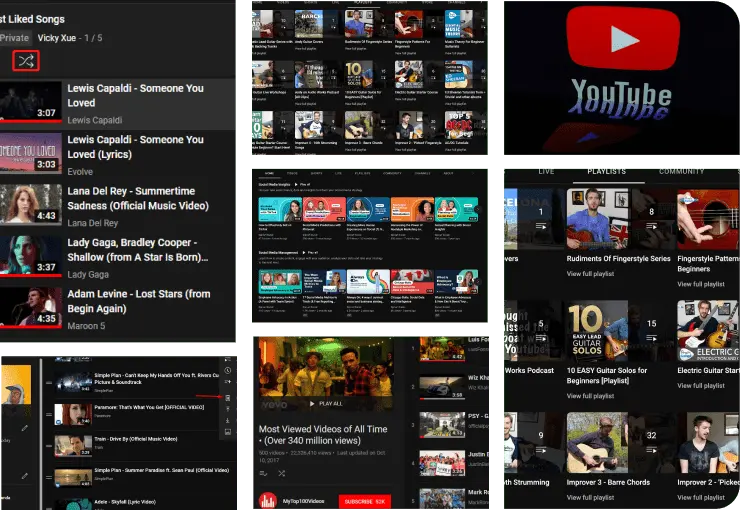Open the MyTop100Videos channel name

point(303,501)
